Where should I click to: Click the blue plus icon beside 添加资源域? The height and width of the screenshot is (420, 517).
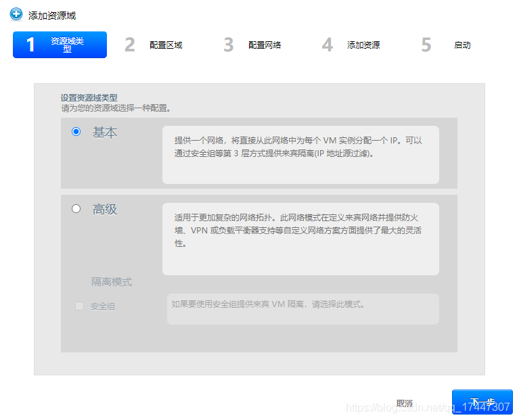tap(16, 14)
